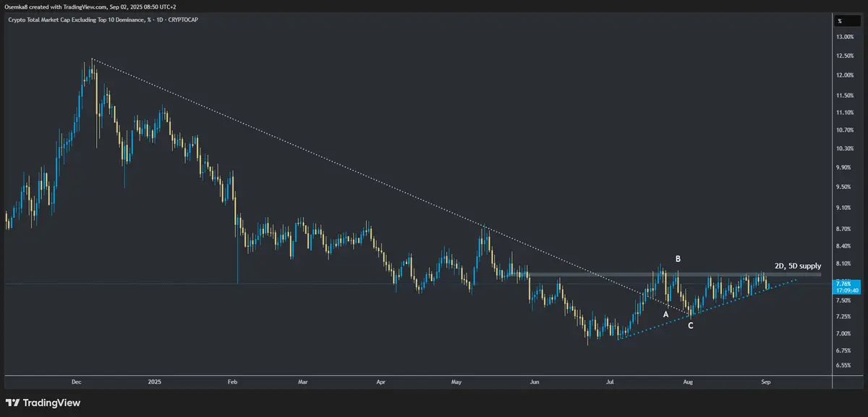Click the Feb label on time axis
This screenshot has width=868, height=417.
tap(232, 381)
